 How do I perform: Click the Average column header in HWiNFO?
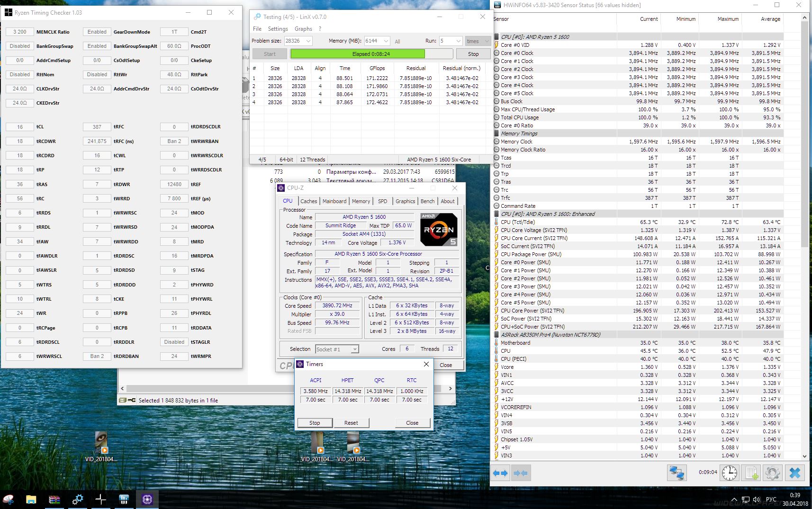point(763,19)
